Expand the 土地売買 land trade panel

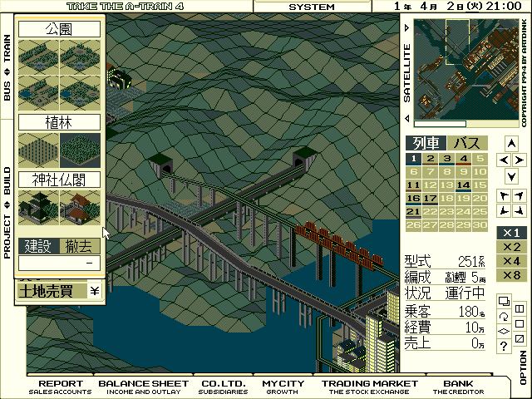click(58, 291)
